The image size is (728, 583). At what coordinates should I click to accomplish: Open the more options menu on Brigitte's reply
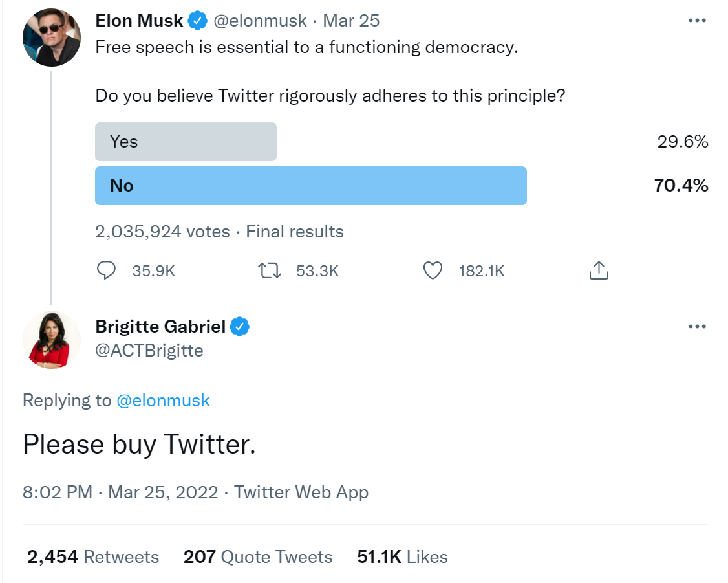click(697, 327)
